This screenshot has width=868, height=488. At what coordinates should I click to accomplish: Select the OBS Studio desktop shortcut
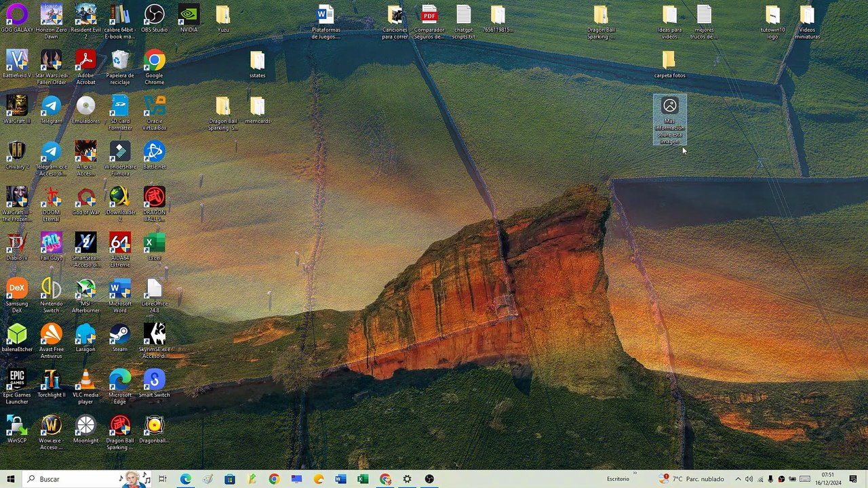click(x=155, y=19)
